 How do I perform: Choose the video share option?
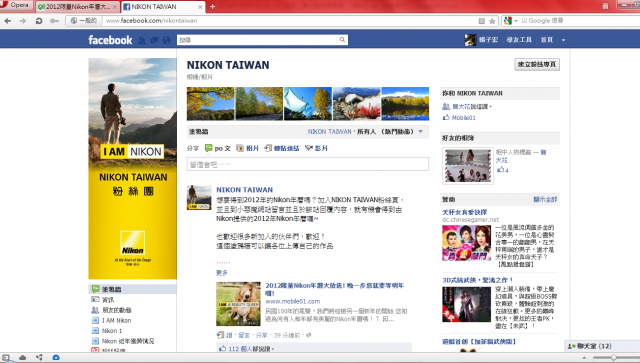[x=316, y=148]
